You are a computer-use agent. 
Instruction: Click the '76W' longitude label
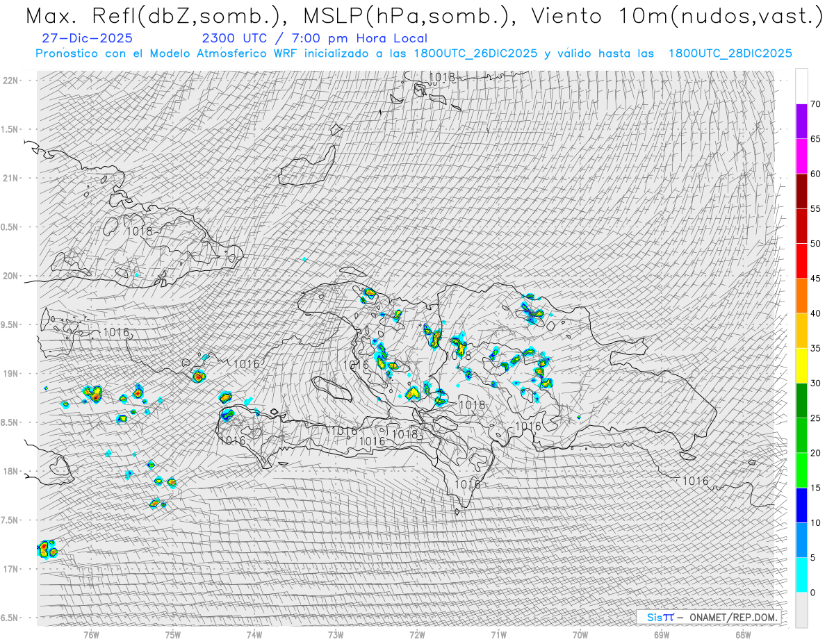click(x=91, y=634)
